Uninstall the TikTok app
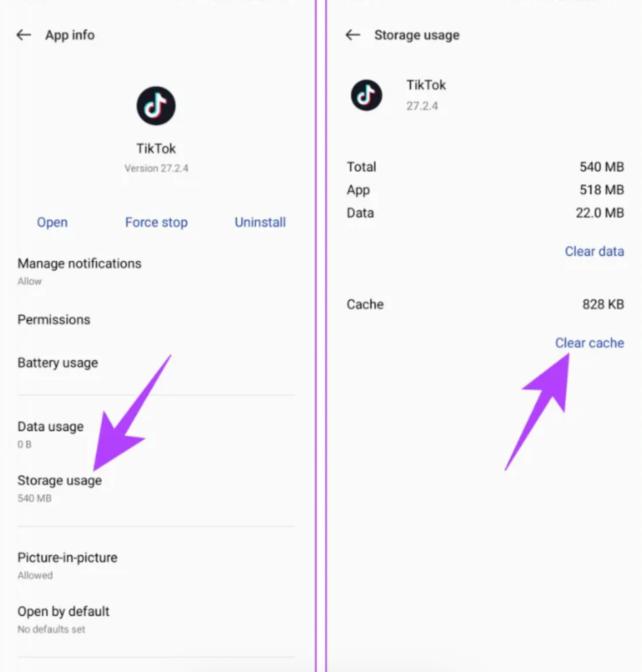The width and height of the screenshot is (642, 672). click(x=260, y=222)
